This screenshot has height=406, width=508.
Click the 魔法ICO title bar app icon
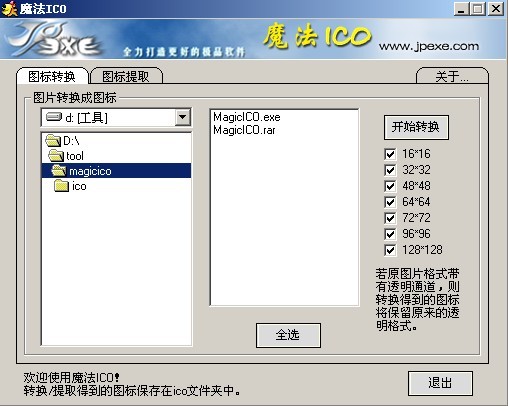pyautogui.click(x=9, y=9)
